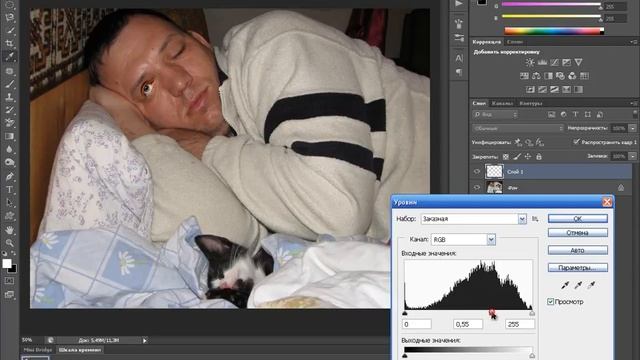This screenshot has width=640, height=360.
Task: Click the white foreground color swatch
Action: pyautogui.click(x=7, y=264)
